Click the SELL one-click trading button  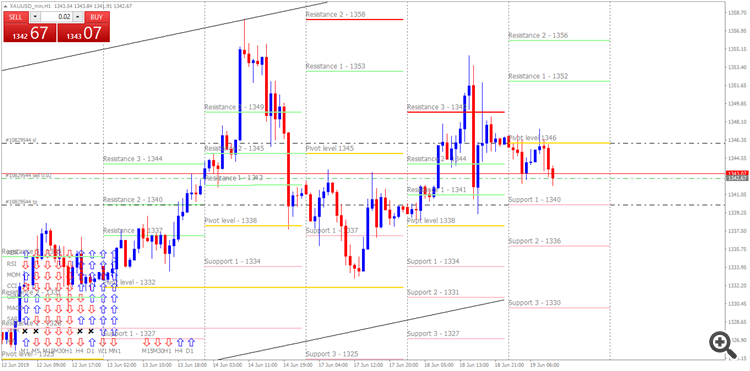[x=15, y=17]
